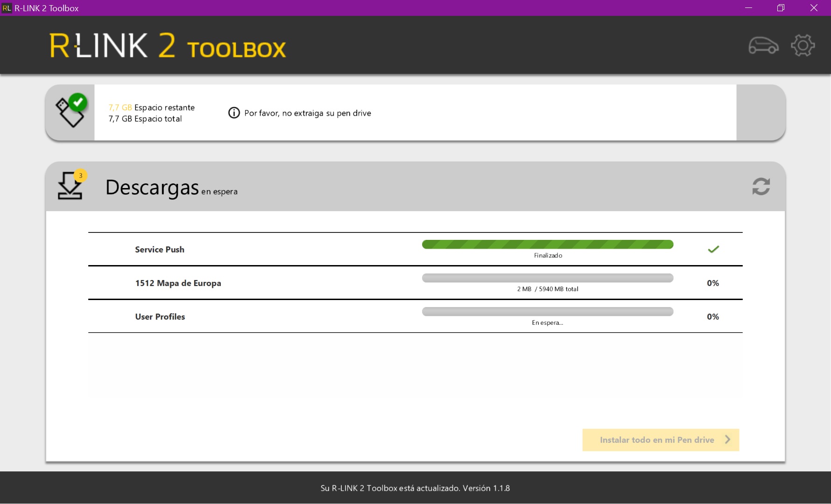Viewport: 831px width, 504px height.
Task: Click the 7,7 GB Espacio total text
Action: click(x=145, y=119)
